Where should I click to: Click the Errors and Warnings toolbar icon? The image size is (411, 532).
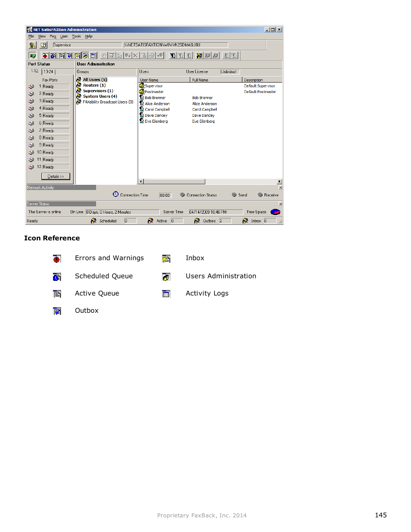(45, 56)
